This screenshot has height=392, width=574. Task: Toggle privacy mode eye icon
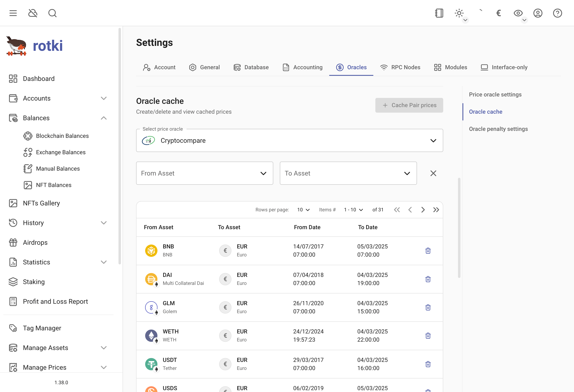tap(518, 13)
